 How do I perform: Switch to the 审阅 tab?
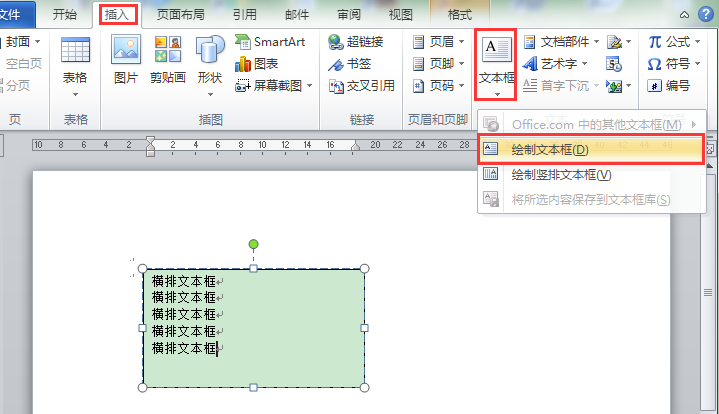[x=349, y=15]
